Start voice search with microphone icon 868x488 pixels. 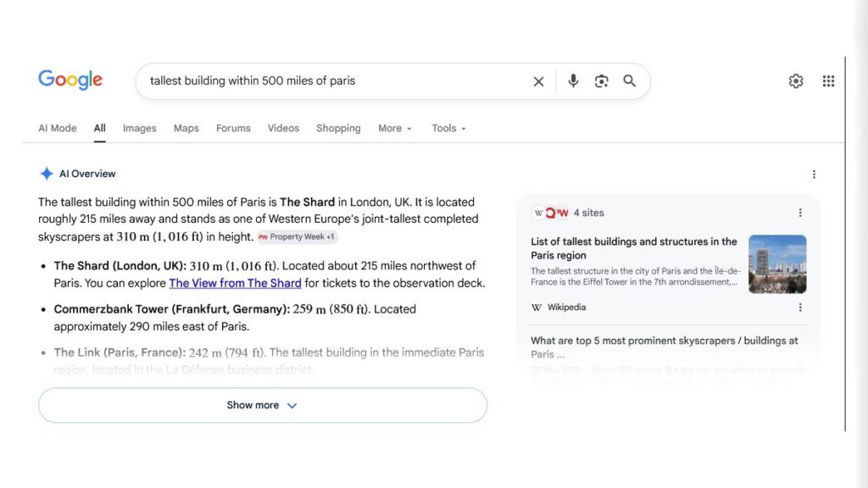click(573, 80)
